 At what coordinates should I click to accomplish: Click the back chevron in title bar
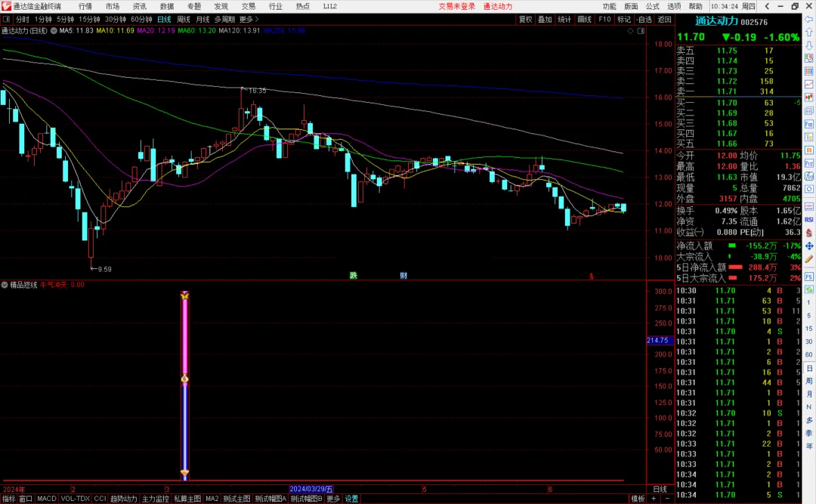point(767,6)
